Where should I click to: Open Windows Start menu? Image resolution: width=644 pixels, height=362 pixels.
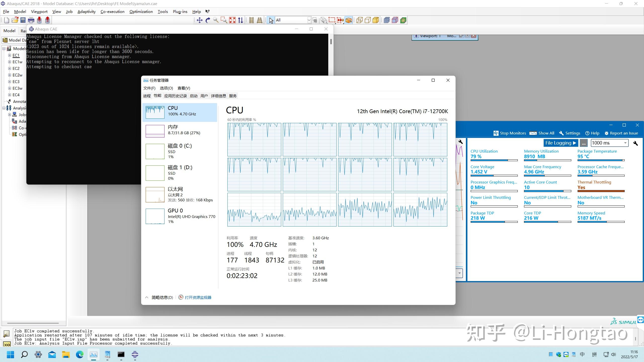tap(10, 354)
